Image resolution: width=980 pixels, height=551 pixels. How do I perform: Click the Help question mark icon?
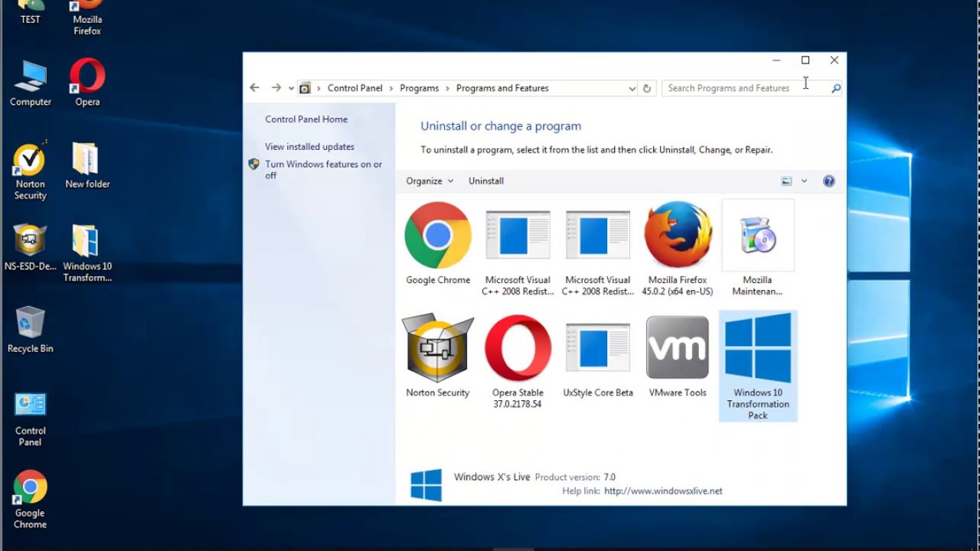coord(828,181)
